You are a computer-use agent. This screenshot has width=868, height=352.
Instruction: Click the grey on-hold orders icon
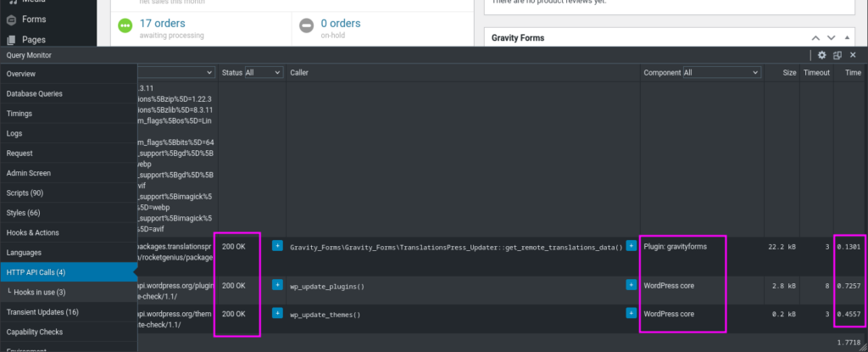pyautogui.click(x=307, y=26)
